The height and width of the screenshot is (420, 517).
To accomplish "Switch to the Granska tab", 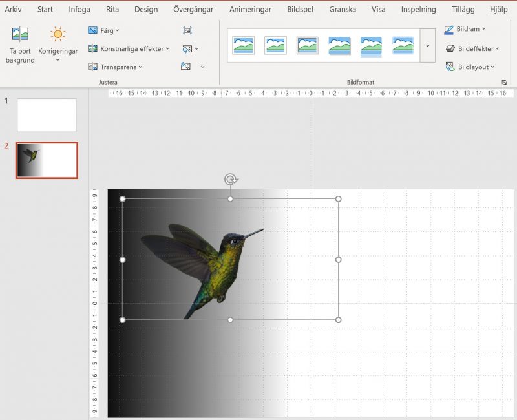I will point(343,9).
